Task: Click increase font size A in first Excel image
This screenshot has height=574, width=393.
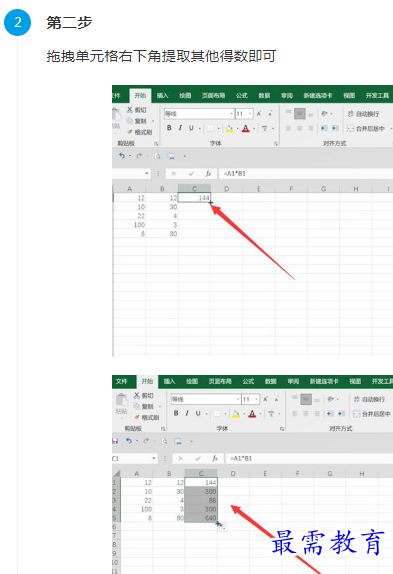Action: click(x=259, y=114)
